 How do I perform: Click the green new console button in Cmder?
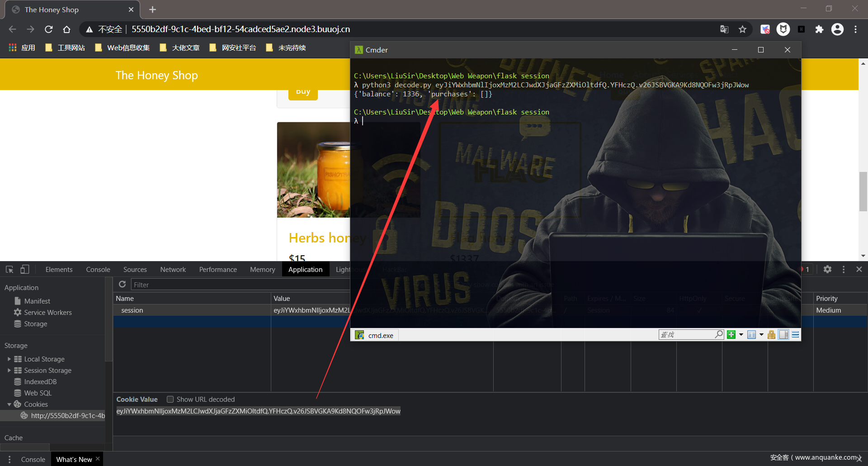731,335
